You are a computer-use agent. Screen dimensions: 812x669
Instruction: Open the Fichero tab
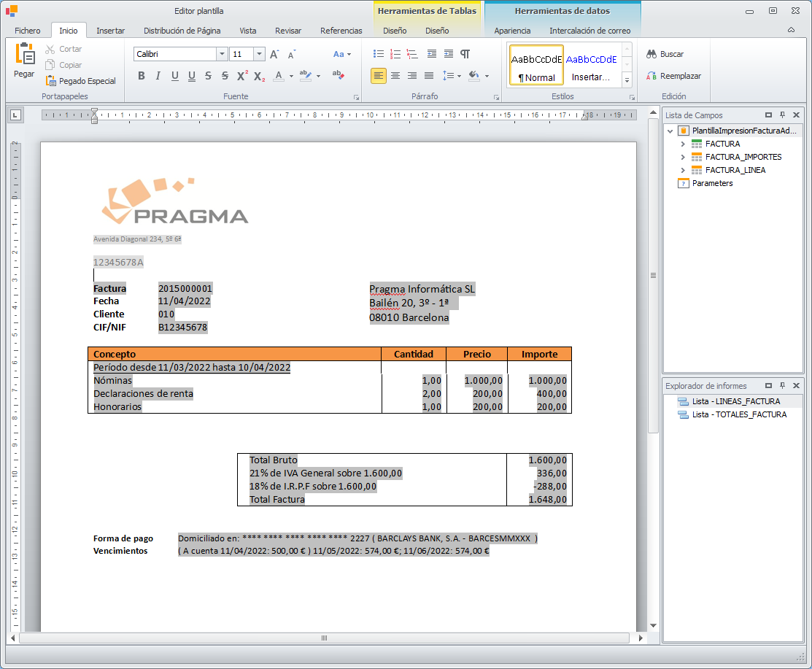(x=28, y=31)
